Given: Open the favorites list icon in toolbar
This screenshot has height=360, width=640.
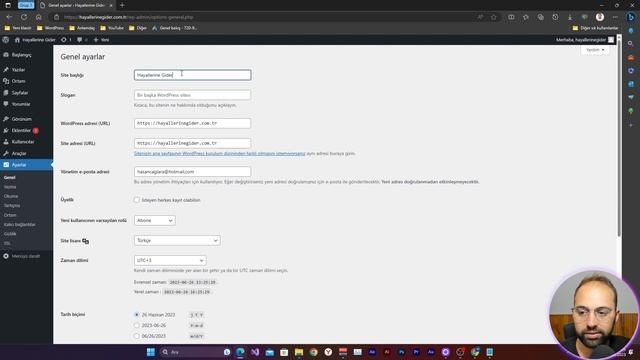Looking at the screenshot, I should (526, 17).
